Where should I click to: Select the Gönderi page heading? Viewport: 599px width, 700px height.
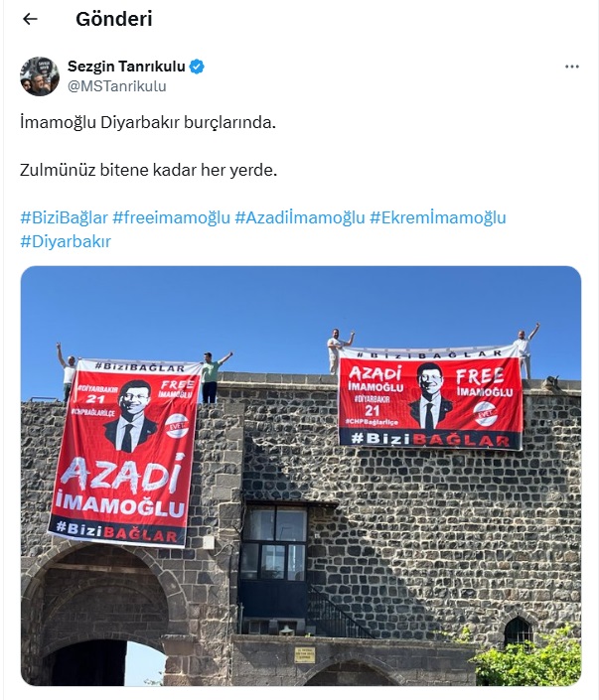click(x=114, y=19)
